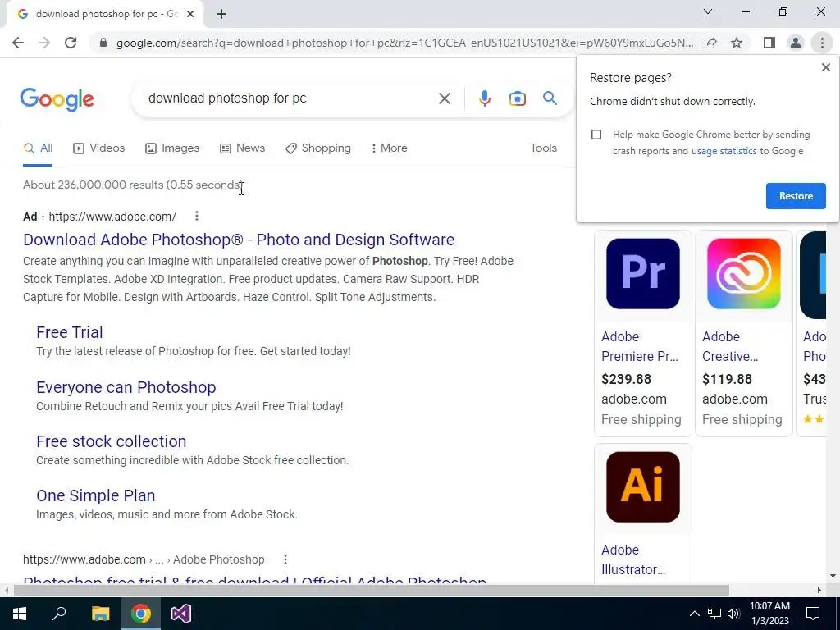Click the horizontal scrollbar right arrow
The width and height of the screenshot is (840, 630).
coord(819,591)
